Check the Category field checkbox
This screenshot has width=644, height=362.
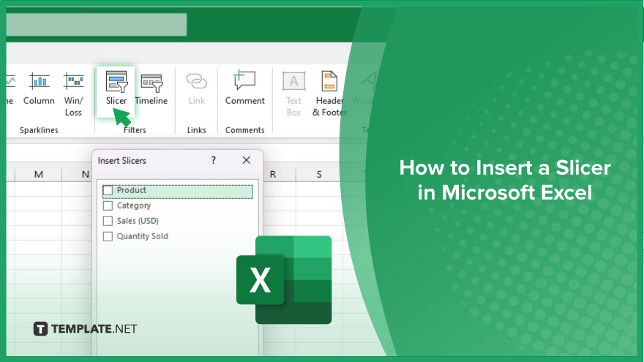(108, 205)
